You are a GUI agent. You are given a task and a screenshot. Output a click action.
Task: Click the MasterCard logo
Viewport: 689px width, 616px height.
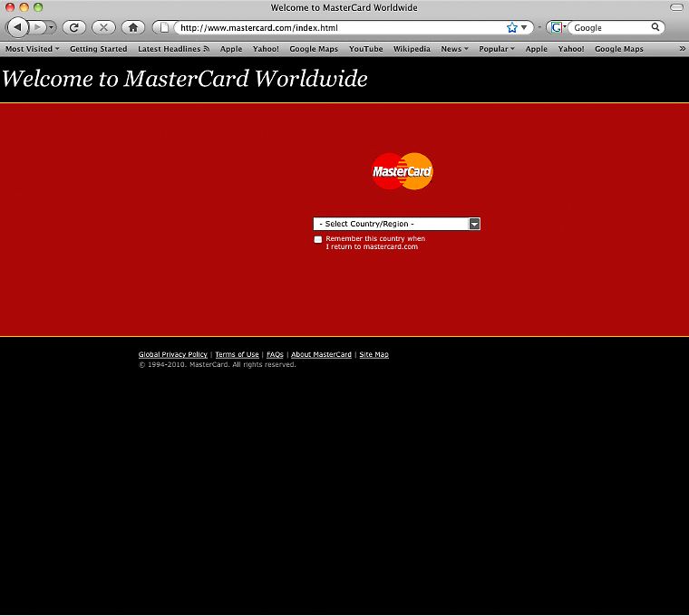(403, 171)
